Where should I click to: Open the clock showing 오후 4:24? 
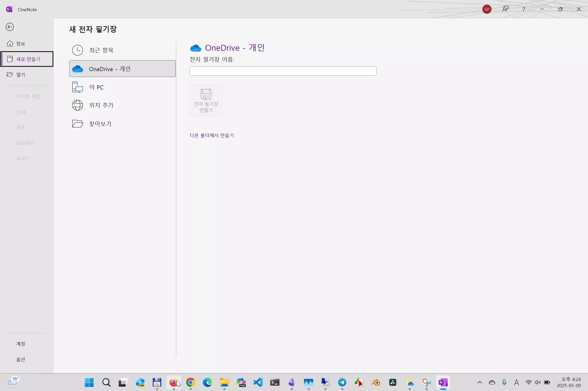pos(569,382)
